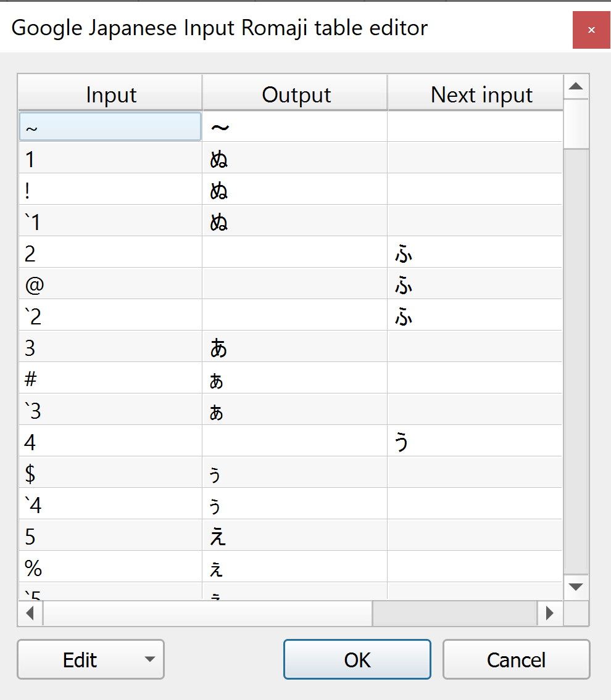Select the '#' input cell

(x=110, y=378)
